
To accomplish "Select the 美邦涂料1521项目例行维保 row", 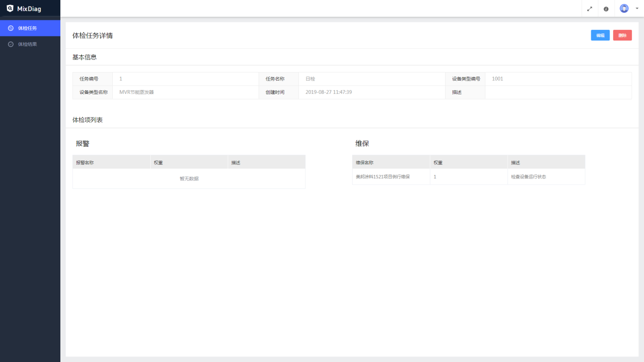I will [x=383, y=177].
